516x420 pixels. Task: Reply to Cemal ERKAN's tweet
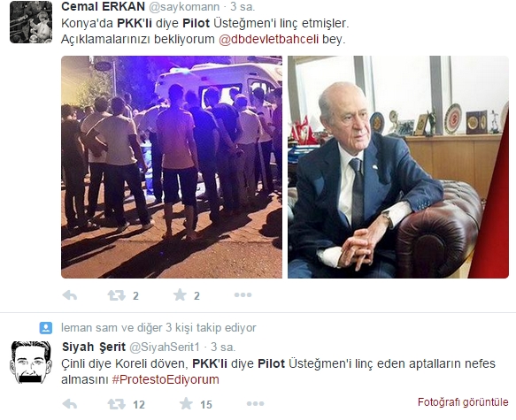[69, 295]
